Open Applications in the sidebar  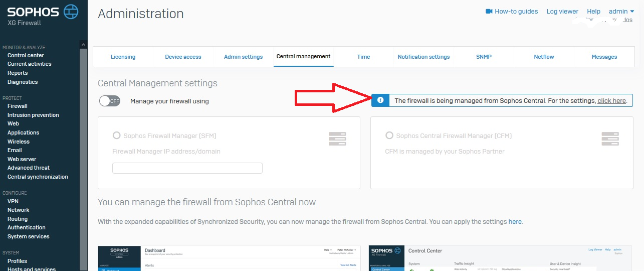[23, 132]
